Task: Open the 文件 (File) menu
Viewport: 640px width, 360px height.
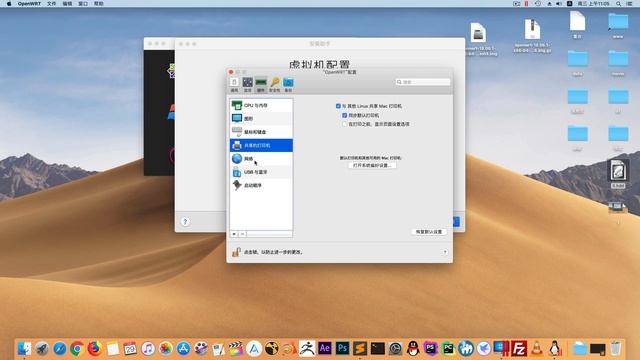Action: click(51, 4)
